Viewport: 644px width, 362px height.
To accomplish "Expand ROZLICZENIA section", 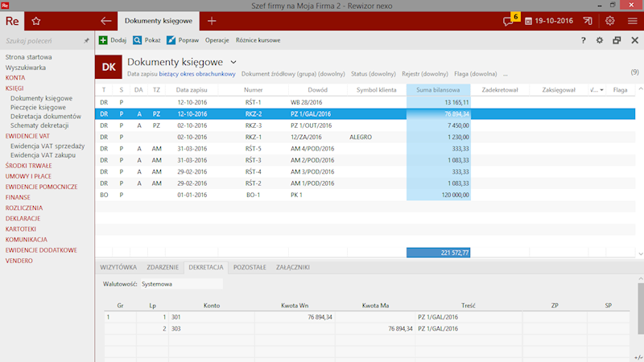I will [24, 208].
